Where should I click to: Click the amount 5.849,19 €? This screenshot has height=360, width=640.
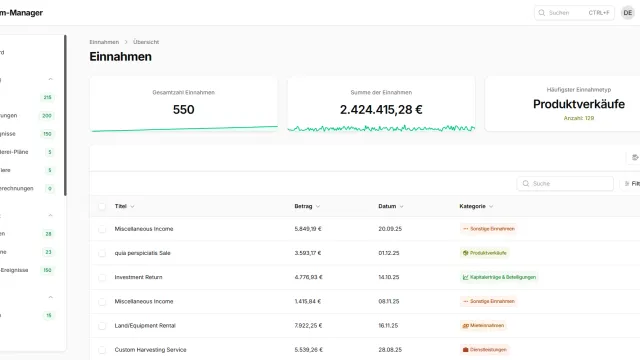click(308, 229)
